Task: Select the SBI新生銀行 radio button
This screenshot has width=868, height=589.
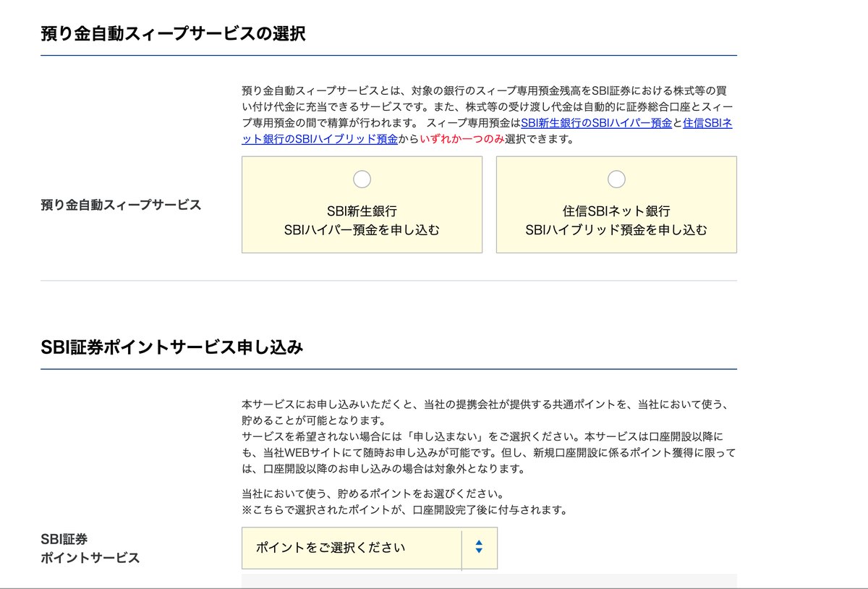Action: point(362,179)
